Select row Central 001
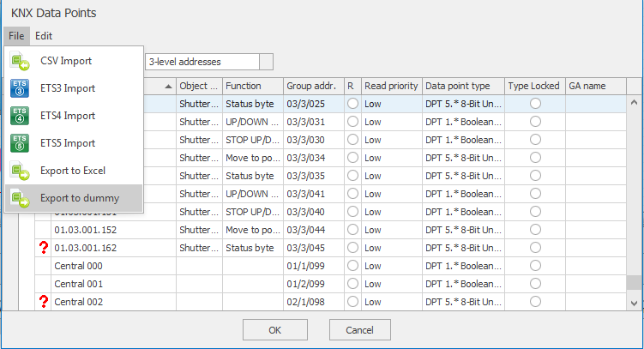 click(331, 284)
